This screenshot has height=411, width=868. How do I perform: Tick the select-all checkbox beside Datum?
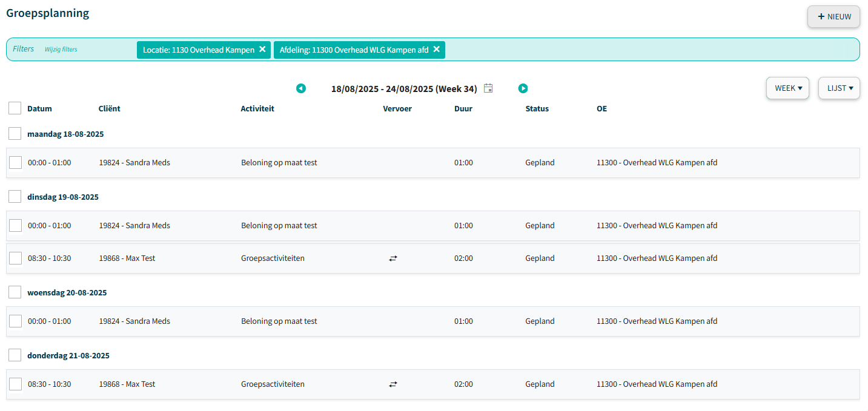15,108
